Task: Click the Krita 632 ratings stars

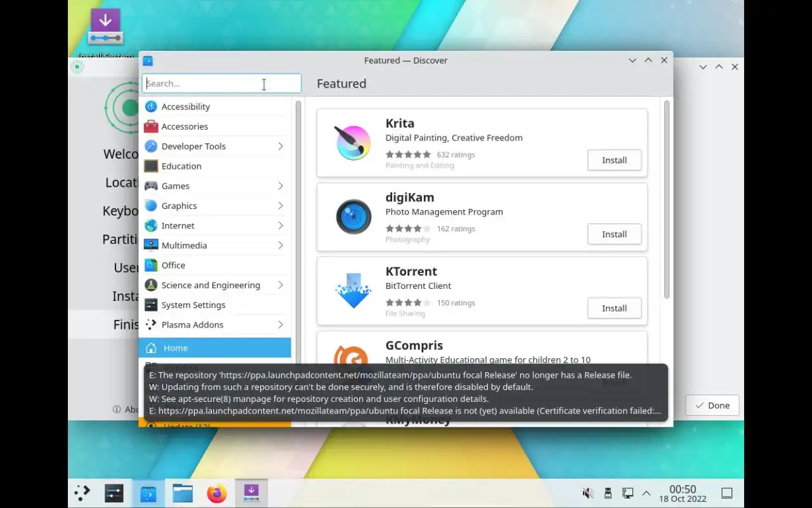Action: pos(408,154)
